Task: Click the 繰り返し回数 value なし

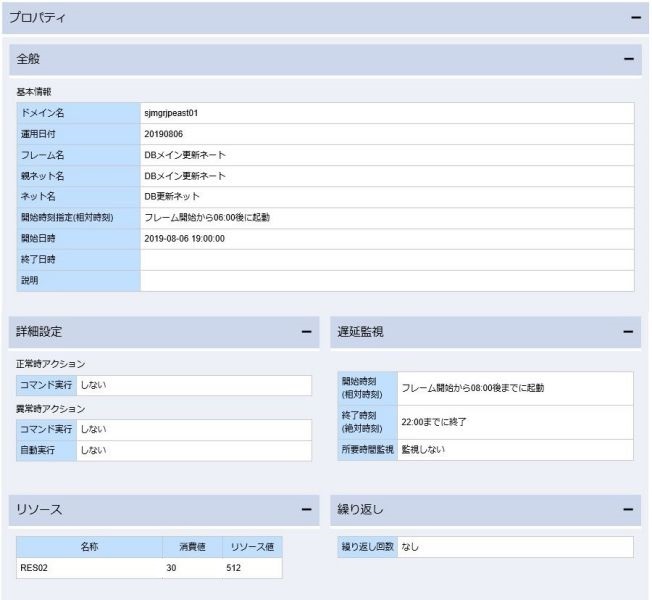Action: coord(410,547)
